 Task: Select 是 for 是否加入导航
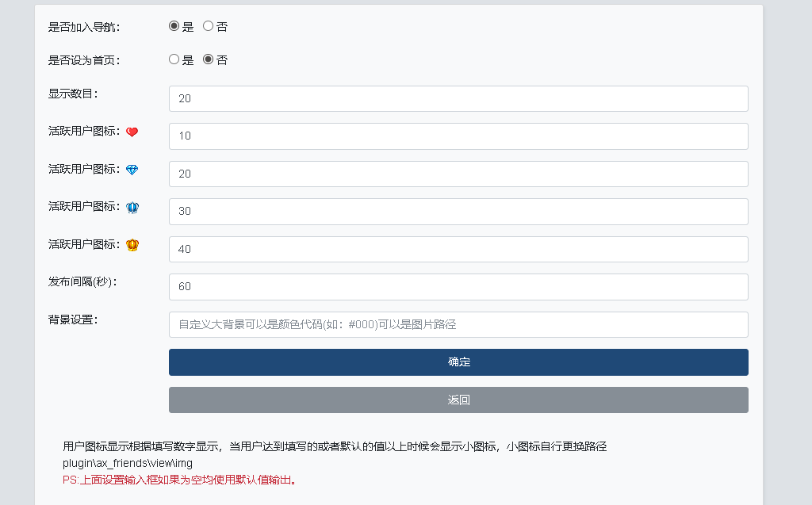pyautogui.click(x=174, y=26)
